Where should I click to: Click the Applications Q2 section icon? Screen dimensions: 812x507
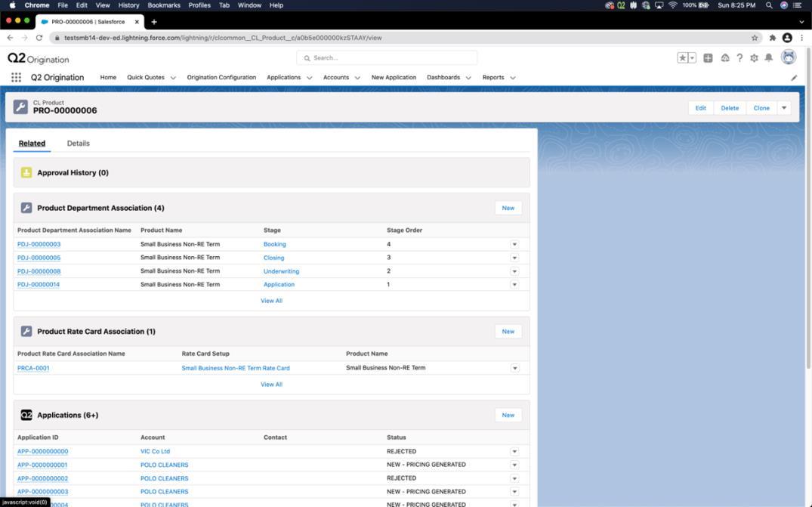click(x=26, y=415)
